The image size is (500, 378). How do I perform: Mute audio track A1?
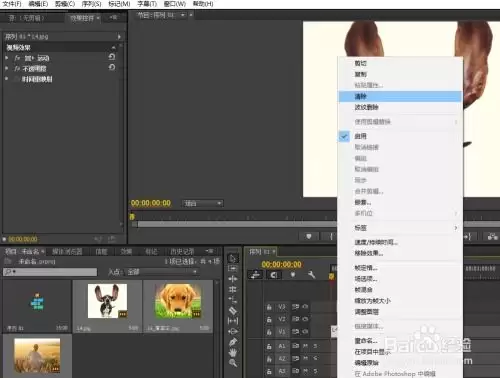click(305, 346)
